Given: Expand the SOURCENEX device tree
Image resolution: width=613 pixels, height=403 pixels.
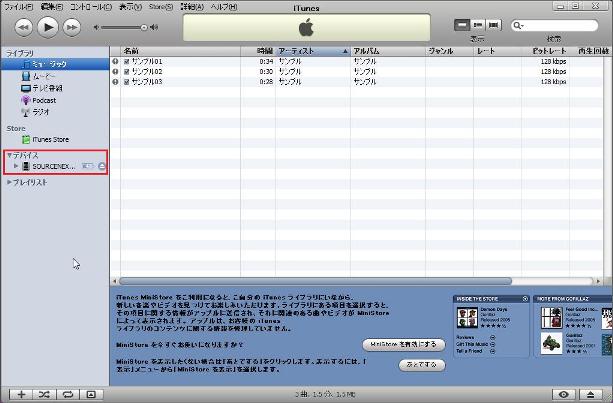Looking at the screenshot, I should click(x=16, y=166).
